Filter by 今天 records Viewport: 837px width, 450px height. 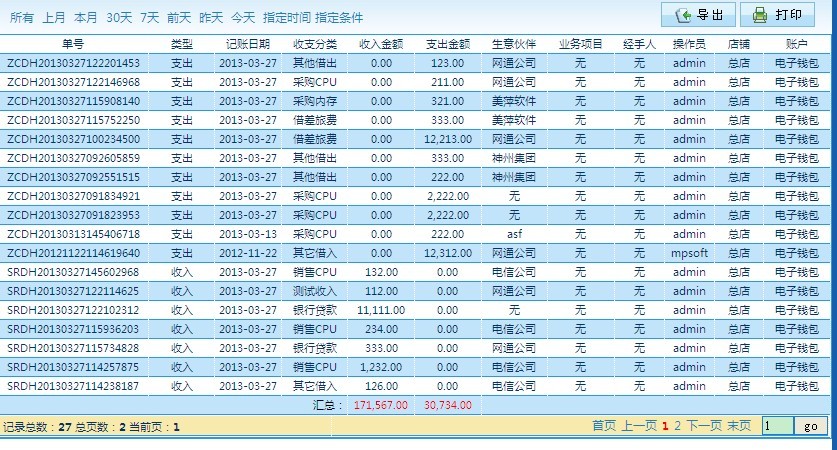(243, 18)
